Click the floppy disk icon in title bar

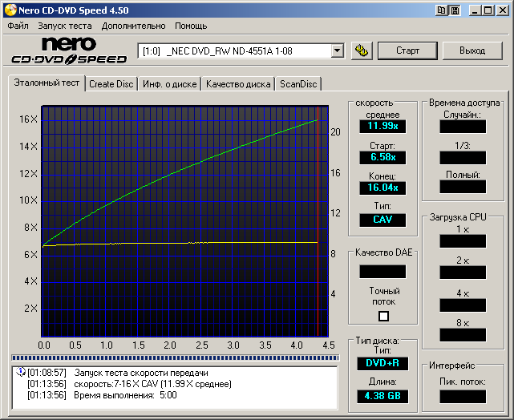tap(455, 10)
